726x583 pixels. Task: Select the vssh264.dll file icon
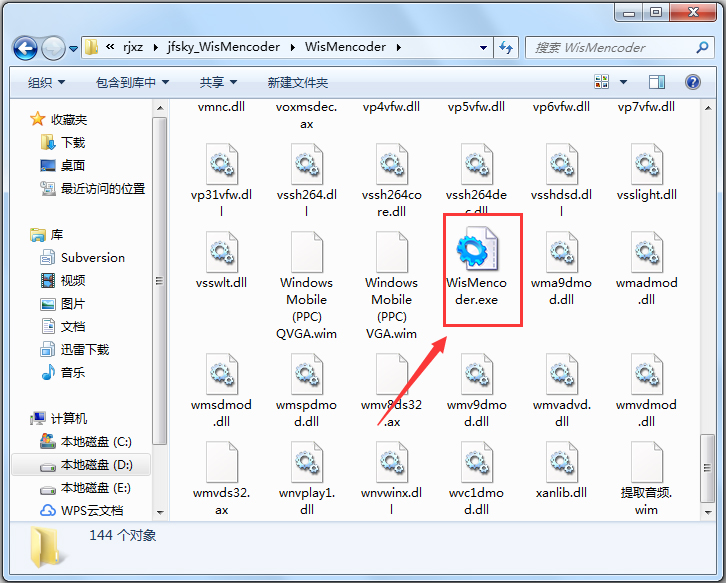(307, 164)
